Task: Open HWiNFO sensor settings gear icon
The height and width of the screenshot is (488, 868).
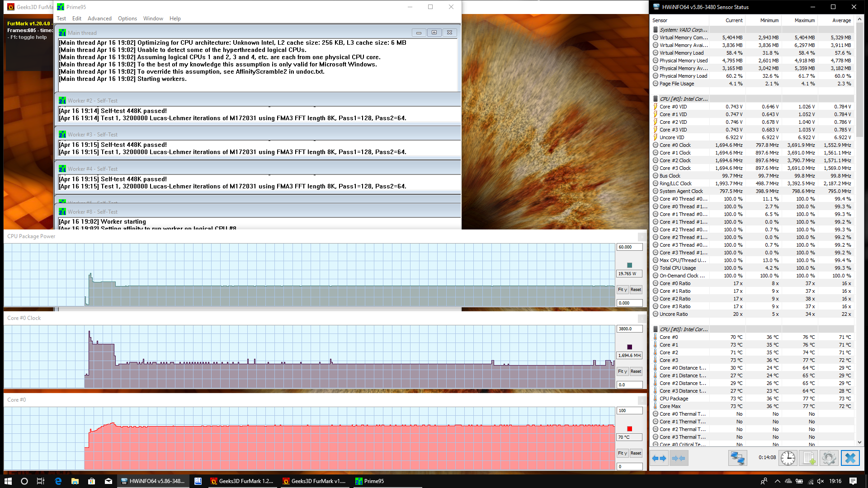Action: pyautogui.click(x=829, y=458)
